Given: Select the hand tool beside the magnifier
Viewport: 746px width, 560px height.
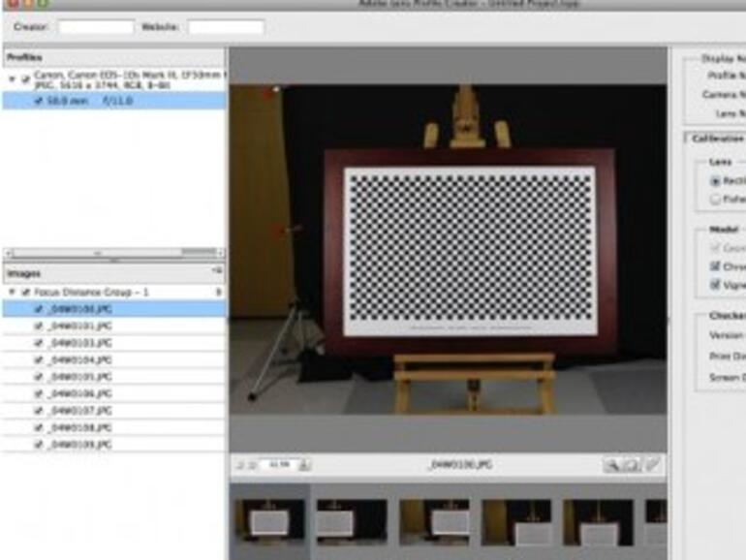Looking at the screenshot, I should tap(631, 465).
